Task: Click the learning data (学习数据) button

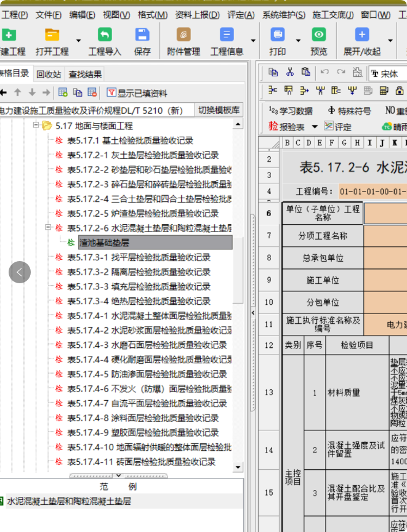Action: pyautogui.click(x=291, y=111)
